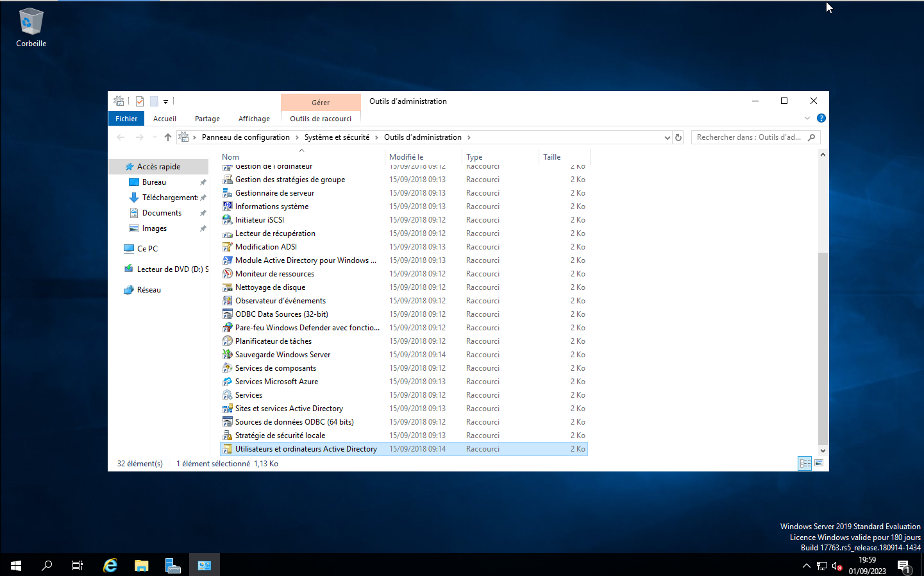Open the Affichage ribbon tab
Screen dimensions: 924x576
point(254,119)
